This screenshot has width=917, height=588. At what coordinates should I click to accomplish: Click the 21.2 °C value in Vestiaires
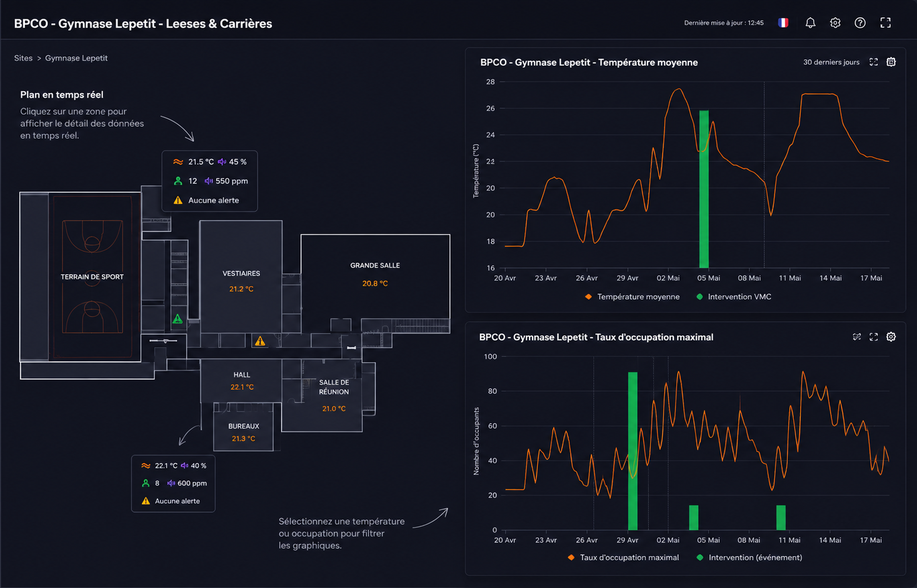point(241,289)
